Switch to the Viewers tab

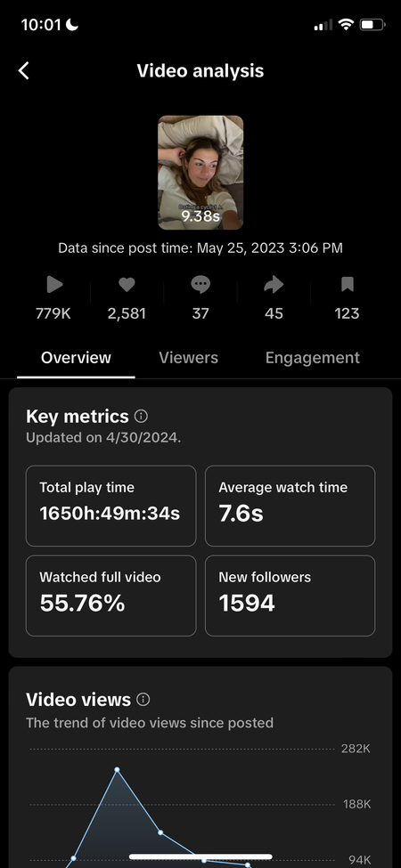pyautogui.click(x=188, y=358)
